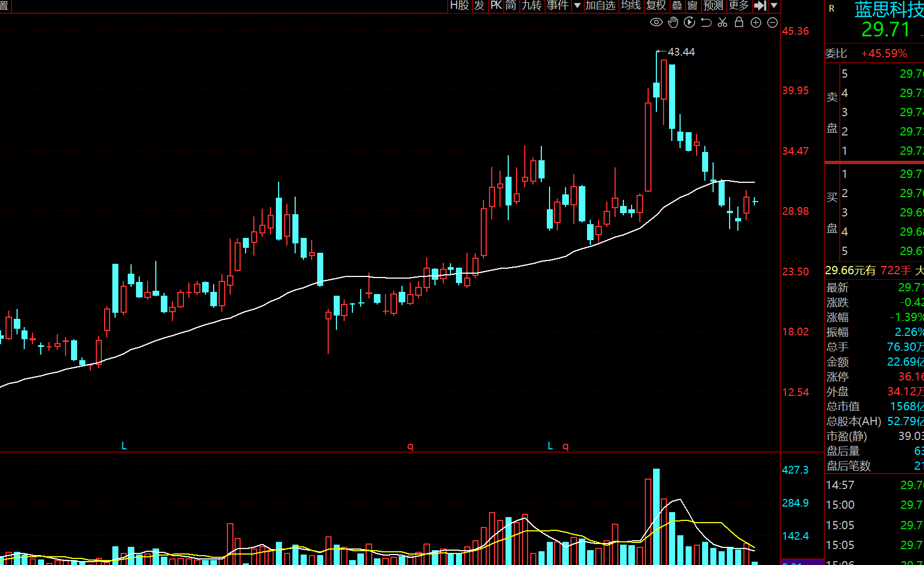Switch to the H股 tab
Image resolution: width=924 pixels, height=565 pixels.
[x=459, y=6]
